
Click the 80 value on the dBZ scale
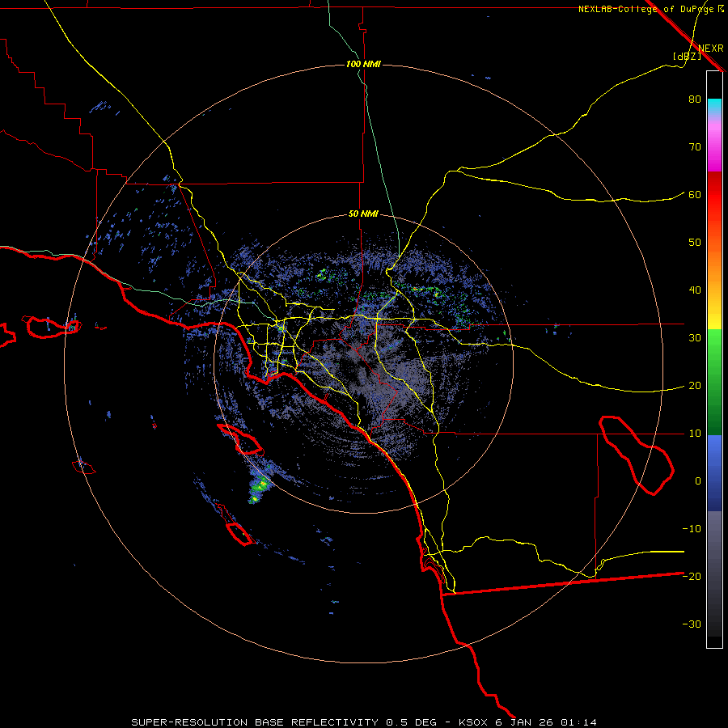click(695, 99)
